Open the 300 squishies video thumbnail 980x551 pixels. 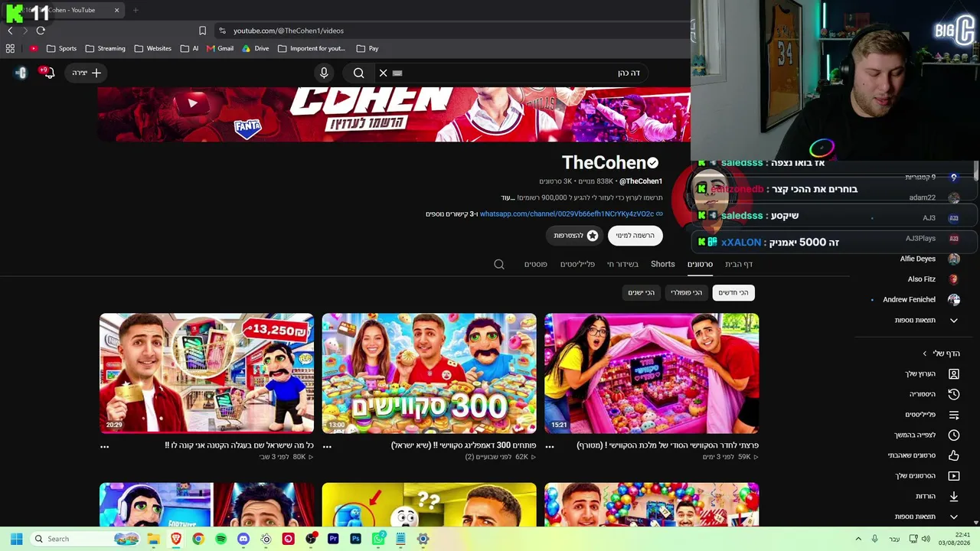[430, 373]
